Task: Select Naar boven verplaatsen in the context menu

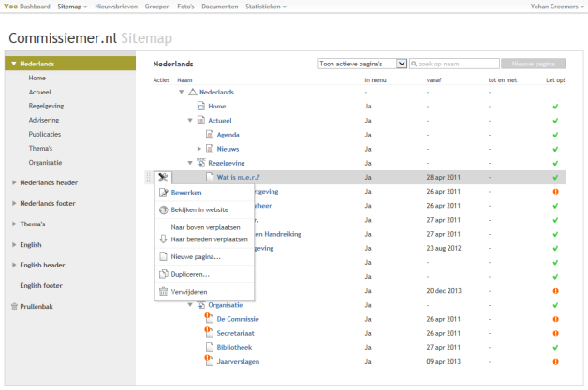Action: coord(205,227)
